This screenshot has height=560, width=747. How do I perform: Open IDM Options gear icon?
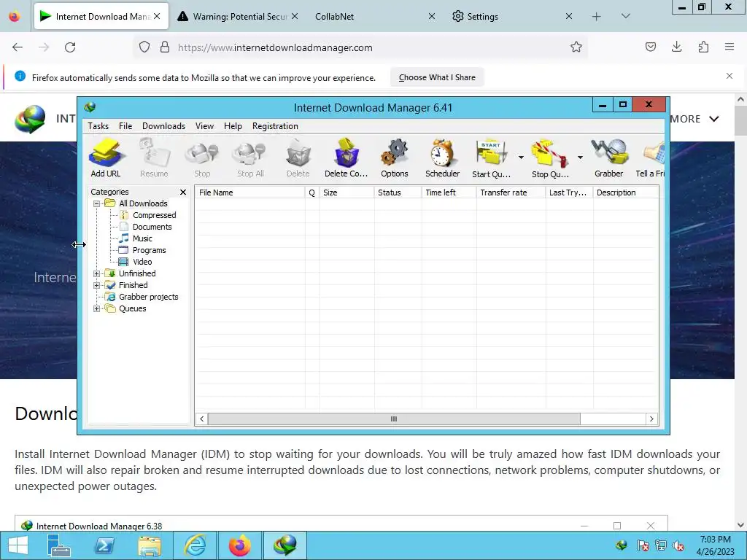[x=395, y=158]
